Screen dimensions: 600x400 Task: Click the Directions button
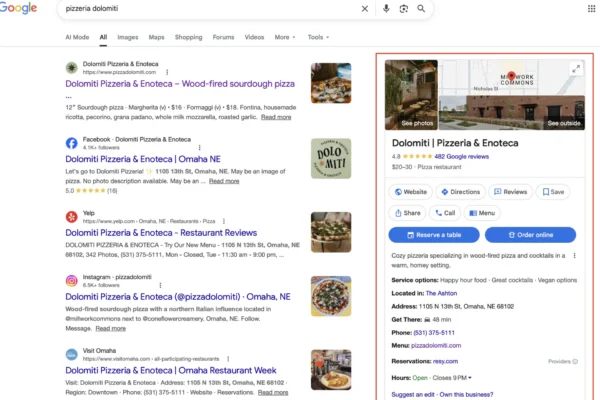tap(459, 191)
